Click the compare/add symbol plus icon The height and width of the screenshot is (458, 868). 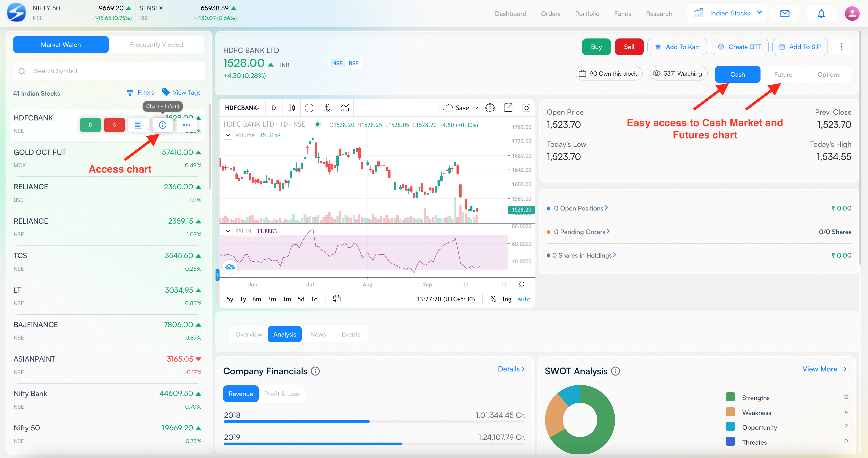(x=309, y=108)
